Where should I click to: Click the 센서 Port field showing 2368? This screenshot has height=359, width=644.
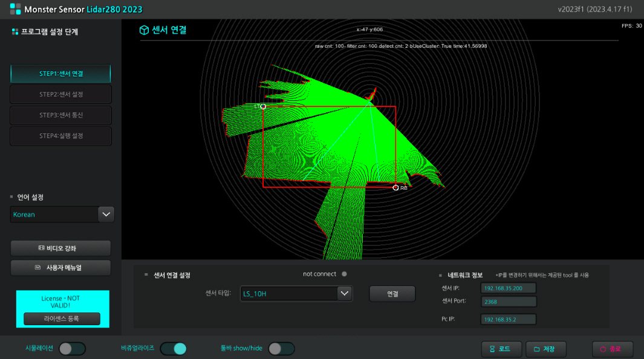(x=508, y=302)
